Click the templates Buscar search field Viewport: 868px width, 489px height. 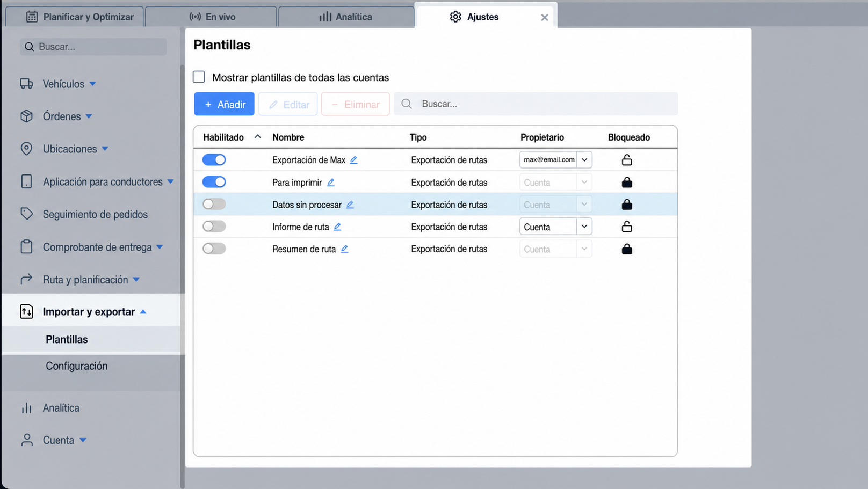pos(536,104)
